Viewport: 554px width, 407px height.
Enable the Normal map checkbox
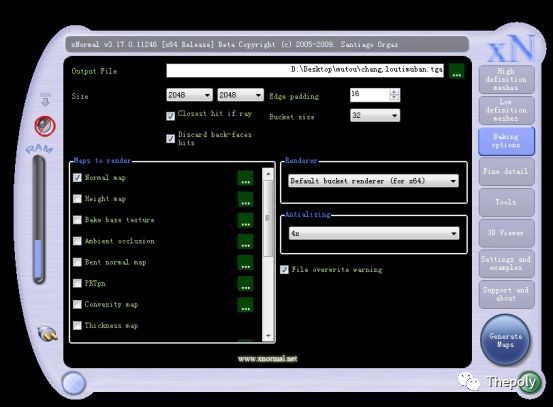(x=77, y=177)
